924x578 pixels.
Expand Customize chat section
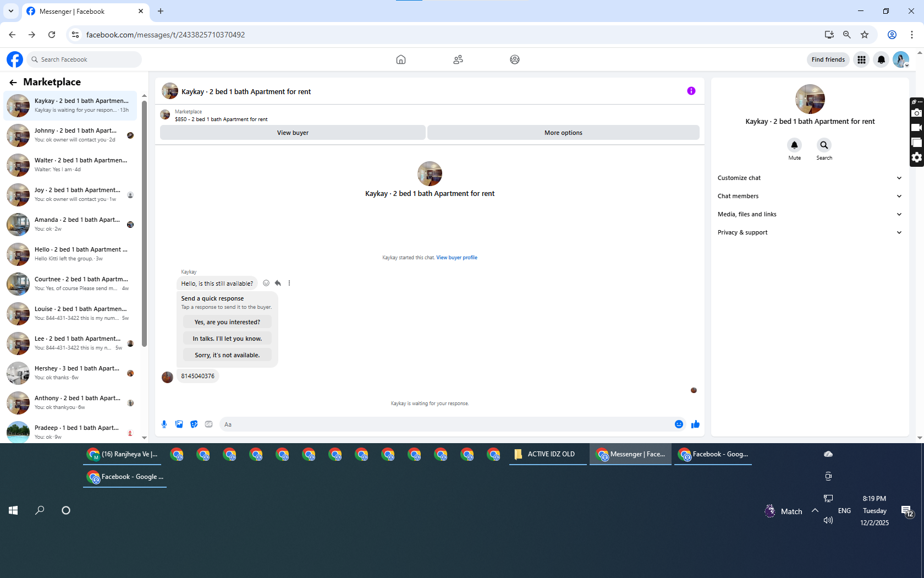pyautogui.click(x=810, y=178)
